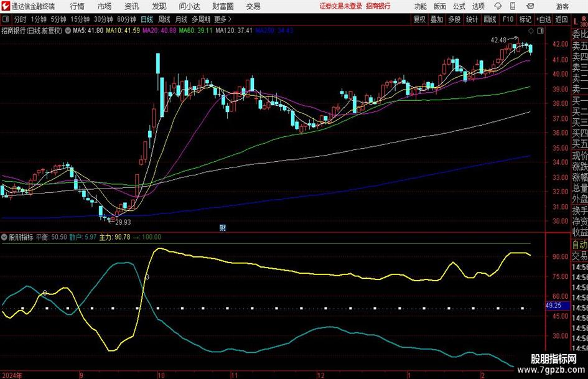Viewport: 588px width, 379px height.
Task: Click the red 招商银行 stock name link
Action: coord(378,6)
